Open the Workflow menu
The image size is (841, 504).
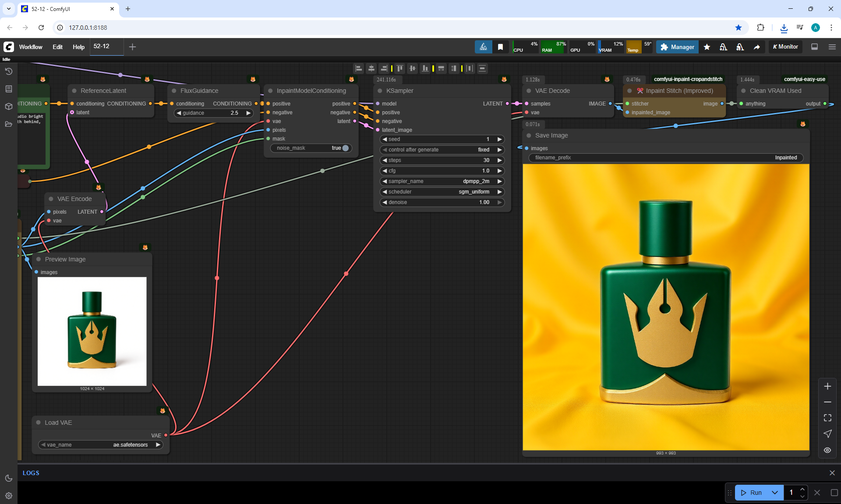pos(31,47)
